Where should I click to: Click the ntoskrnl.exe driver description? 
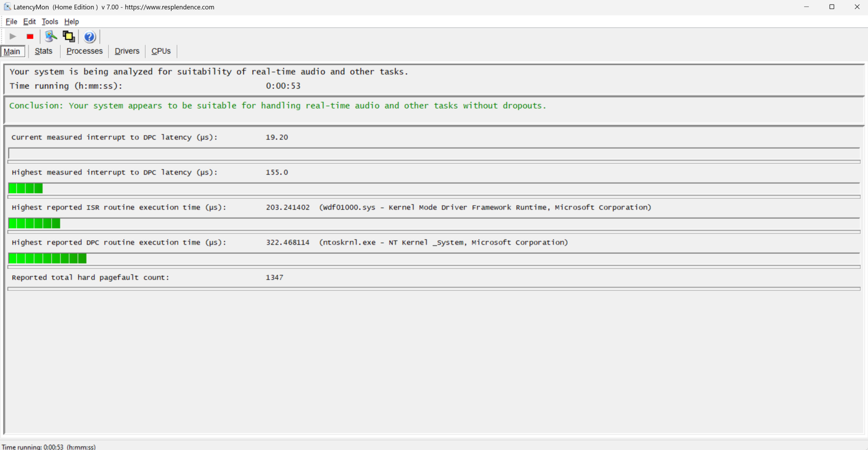[x=443, y=243]
